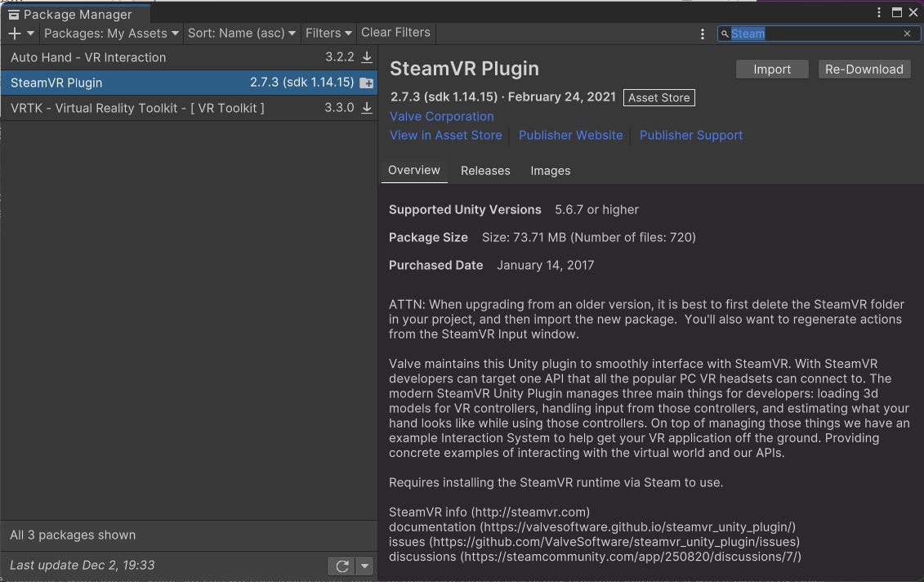Click download icon for Auto Hand package
Image resolution: width=924 pixels, height=582 pixels.
point(367,57)
